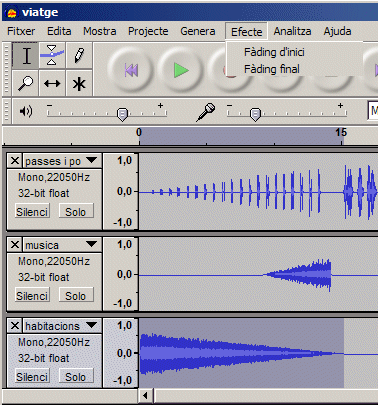378x405 pixels.
Task: Click the 32-bit float text on passes i po track
Action: click(44, 193)
